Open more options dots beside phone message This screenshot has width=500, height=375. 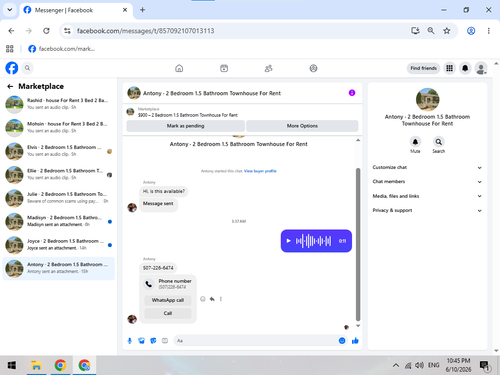(x=221, y=299)
